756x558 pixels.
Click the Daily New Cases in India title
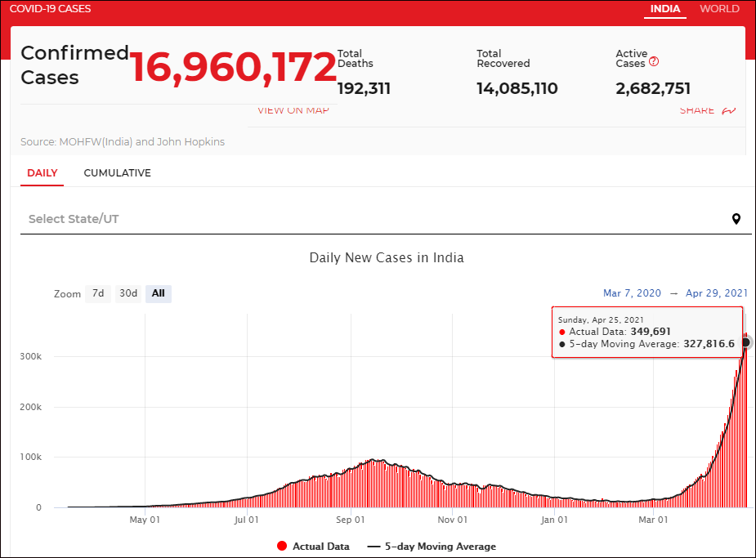(387, 258)
